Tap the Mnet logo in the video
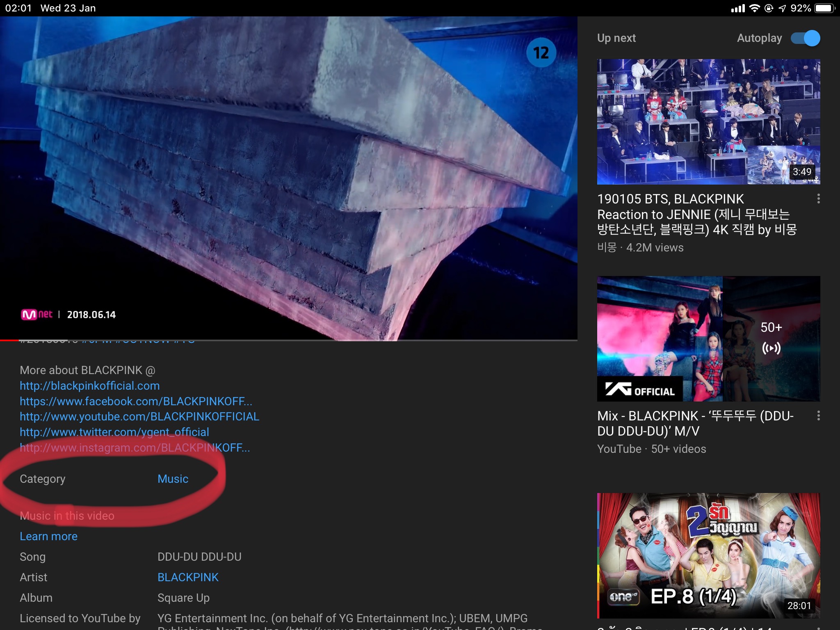840x630 pixels. (x=37, y=315)
